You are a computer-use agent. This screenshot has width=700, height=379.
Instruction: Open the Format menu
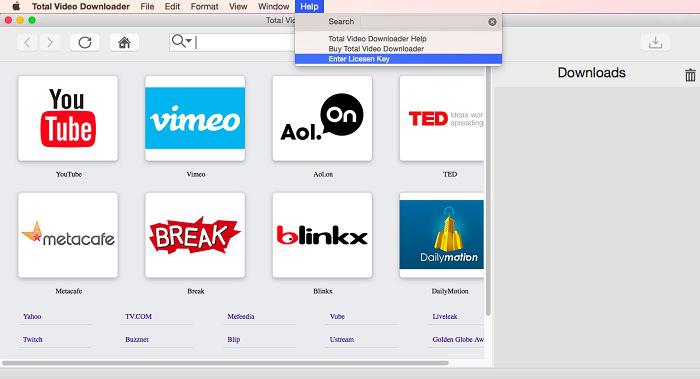(204, 7)
